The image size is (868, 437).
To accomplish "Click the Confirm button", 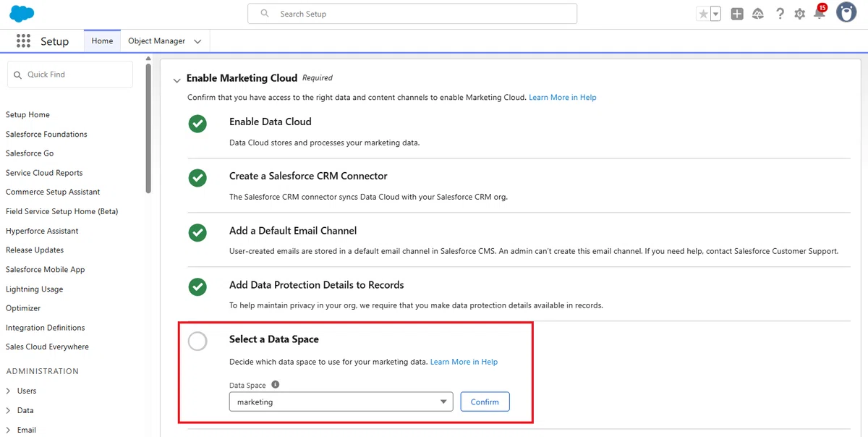I will pyautogui.click(x=485, y=402).
